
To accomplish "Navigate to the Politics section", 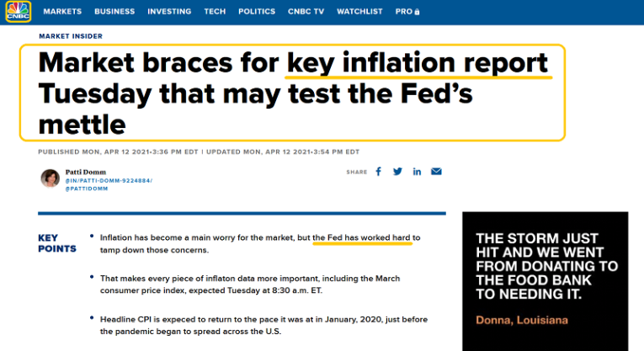I will [257, 12].
